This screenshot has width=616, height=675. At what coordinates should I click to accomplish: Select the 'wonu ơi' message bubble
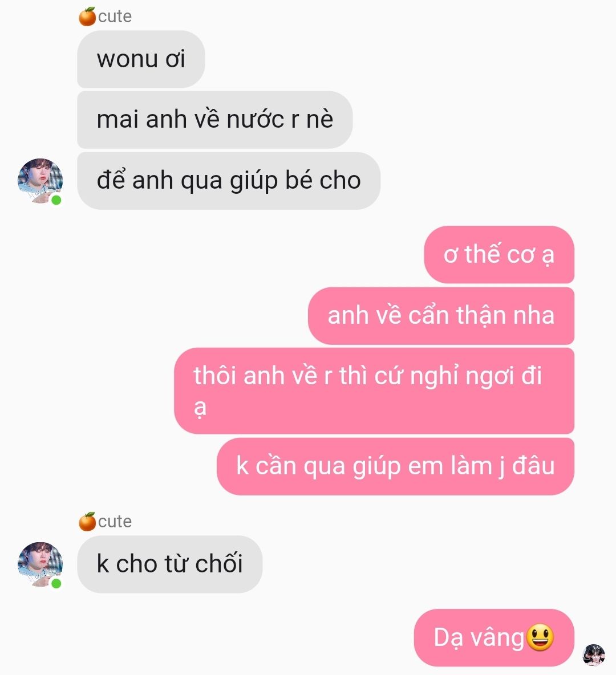pyautogui.click(x=141, y=59)
